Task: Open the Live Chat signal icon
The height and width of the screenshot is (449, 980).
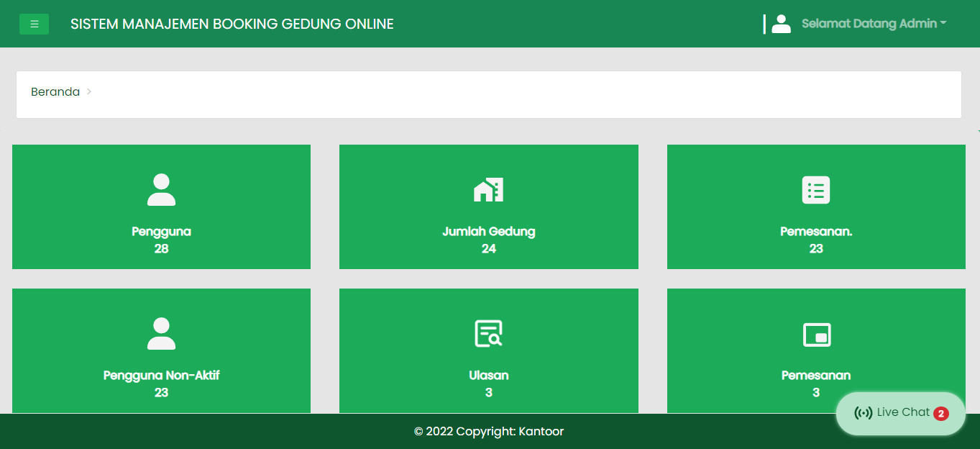Action: point(862,412)
